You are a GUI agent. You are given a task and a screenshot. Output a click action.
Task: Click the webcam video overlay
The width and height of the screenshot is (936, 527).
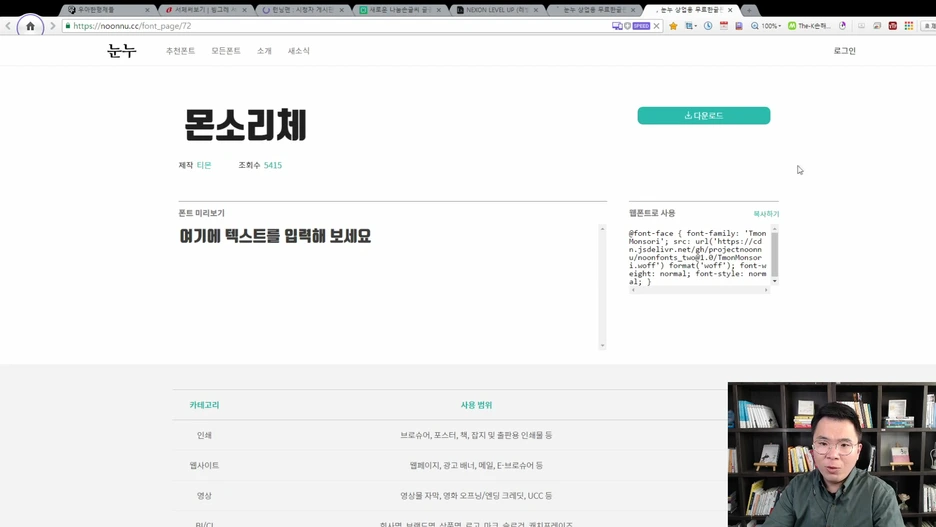click(x=832, y=455)
